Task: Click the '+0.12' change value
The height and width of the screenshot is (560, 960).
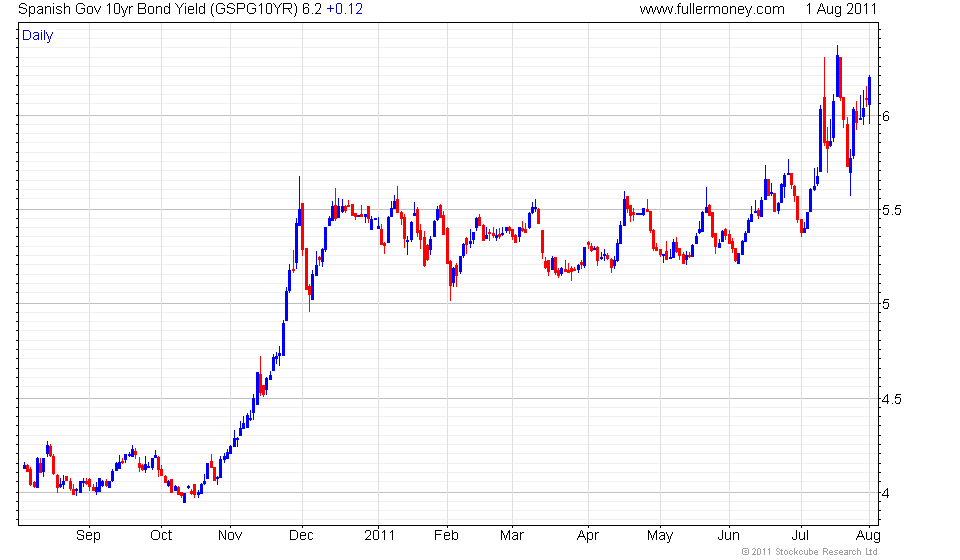Action: (x=345, y=10)
